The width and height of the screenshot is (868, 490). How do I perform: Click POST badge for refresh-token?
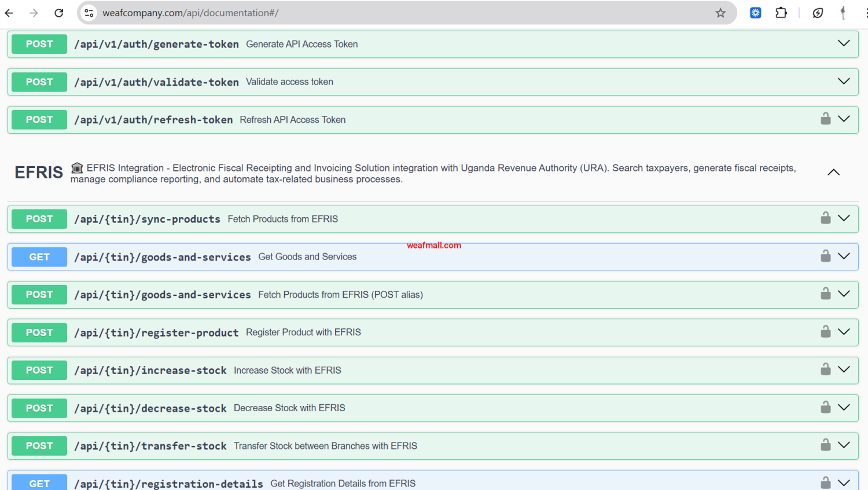39,119
